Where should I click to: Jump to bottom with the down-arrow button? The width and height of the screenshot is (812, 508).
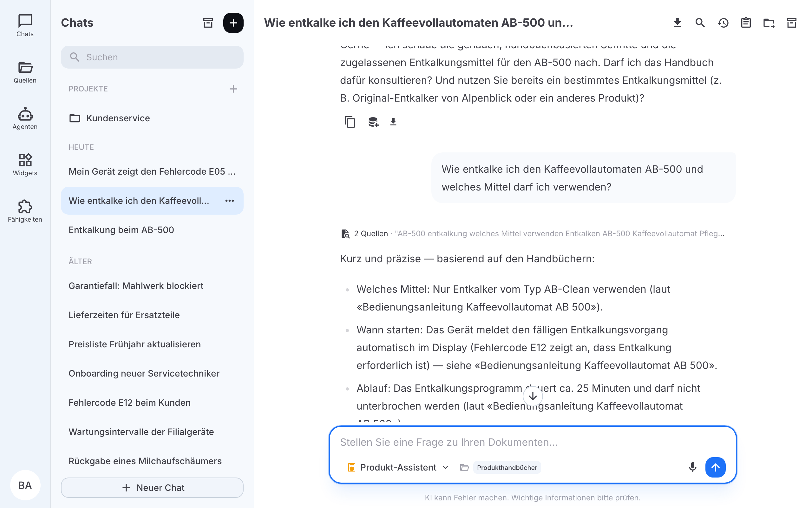[x=533, y=397]
